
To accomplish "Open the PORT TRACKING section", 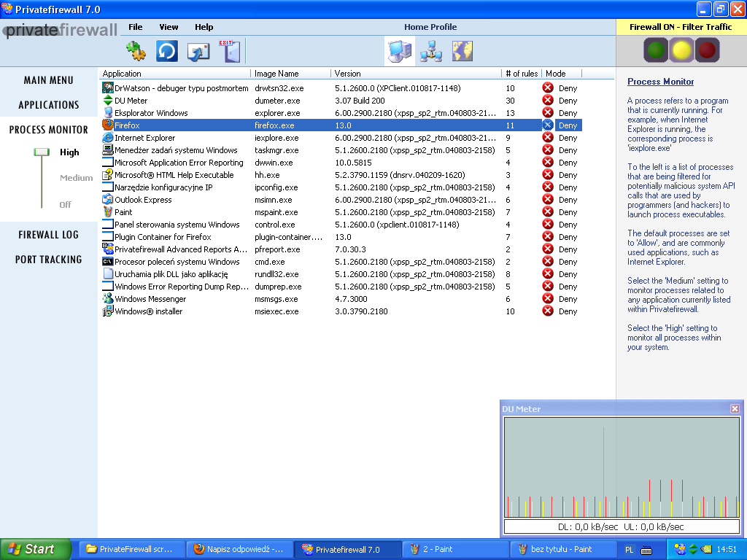I will click(x=49, y=260).
